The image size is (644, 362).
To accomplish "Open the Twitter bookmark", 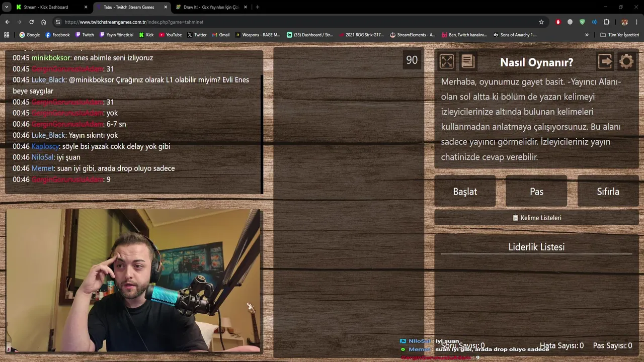I will 197,35.
